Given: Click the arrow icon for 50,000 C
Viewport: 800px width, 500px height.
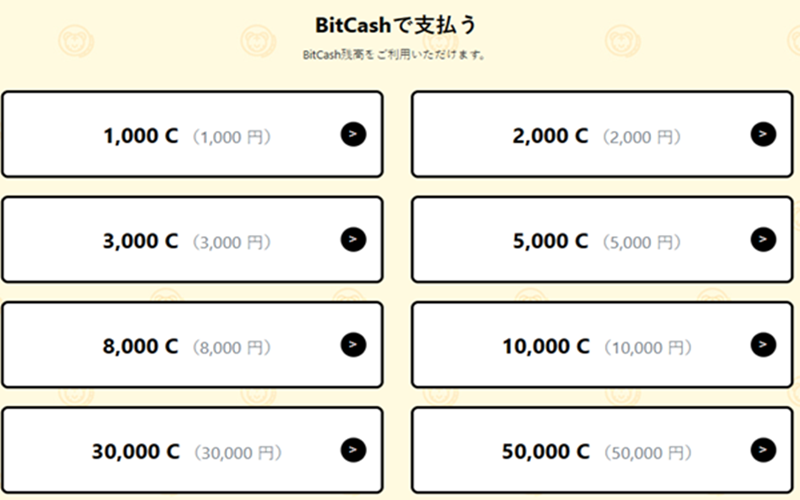Looking at the screenshot, I should pyautogui.click(x=763, y=450).
